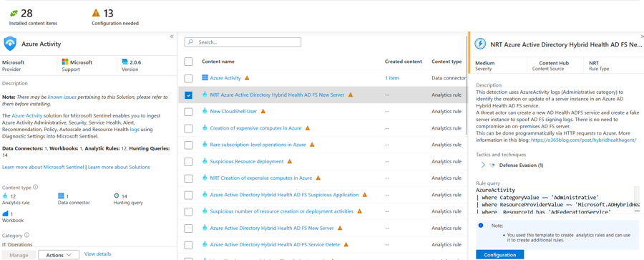Click the info icon next to Category
The image size is (644, 260).
(x=26, y=236)
